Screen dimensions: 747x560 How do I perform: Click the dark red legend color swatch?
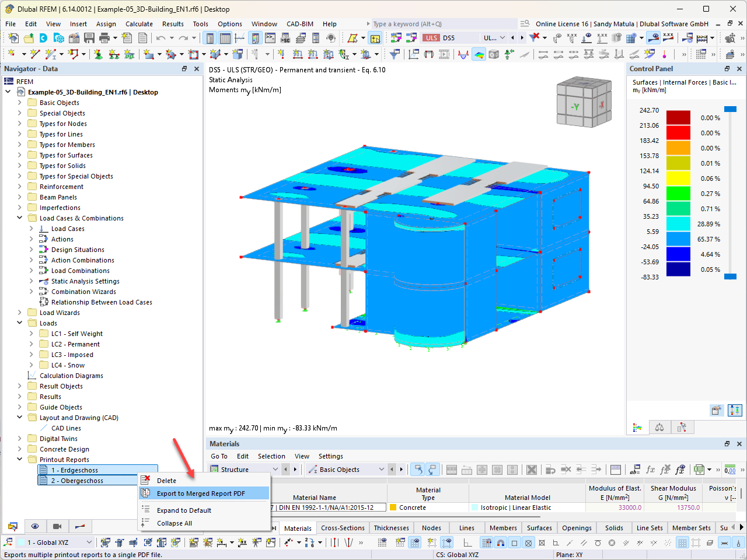(678, 117)
